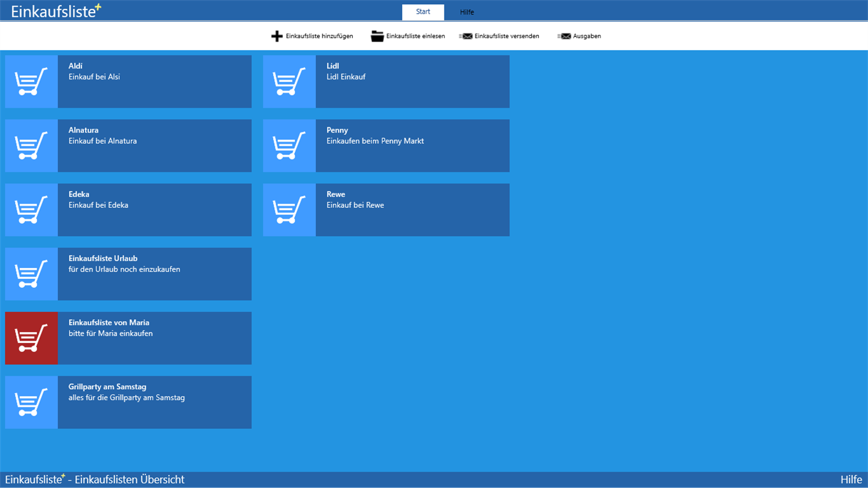Click Hilfe in the bottom status bar
Screen dimensions: 868x488
pos(851,480)
